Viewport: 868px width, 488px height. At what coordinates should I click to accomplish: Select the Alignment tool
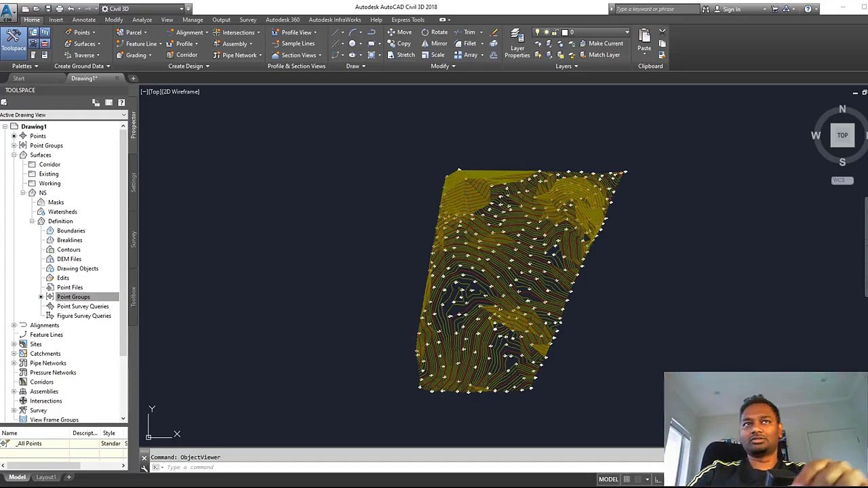click(x=188, y=33)
